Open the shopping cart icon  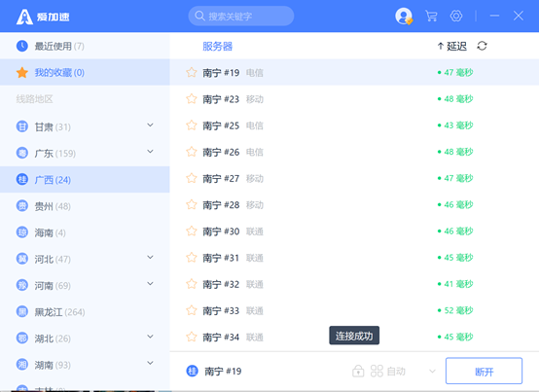pyautogui.click(x=431, y=16)
